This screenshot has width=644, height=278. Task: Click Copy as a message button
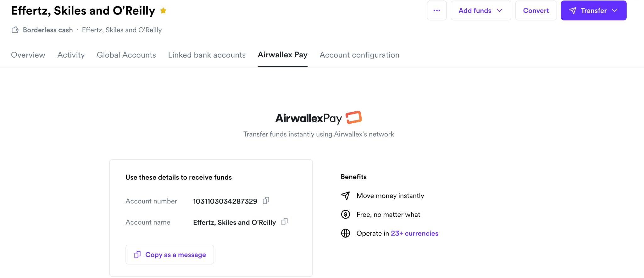pyautogui.click(x=170, y=255)
